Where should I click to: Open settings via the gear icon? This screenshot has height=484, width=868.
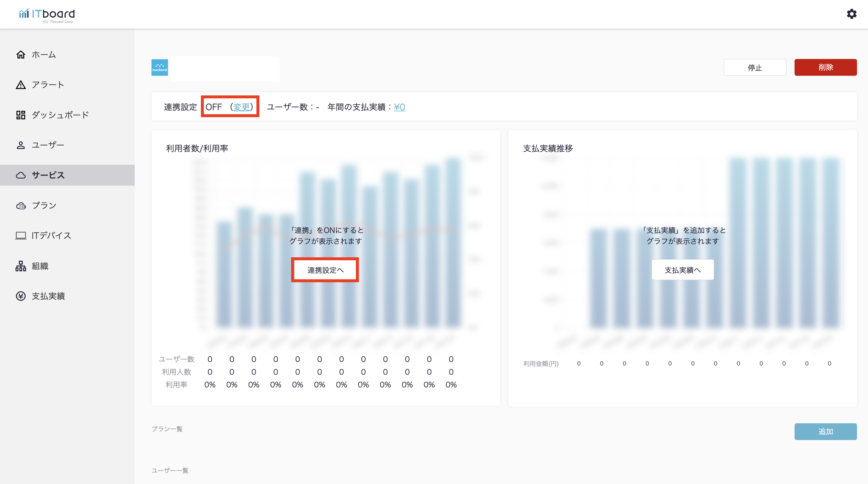click(852, 14)
